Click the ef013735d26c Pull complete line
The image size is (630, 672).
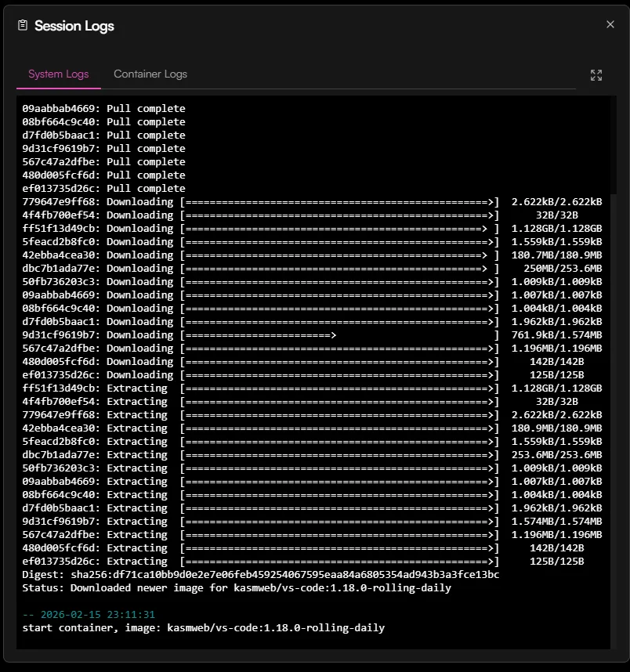[x=103, y=188]
